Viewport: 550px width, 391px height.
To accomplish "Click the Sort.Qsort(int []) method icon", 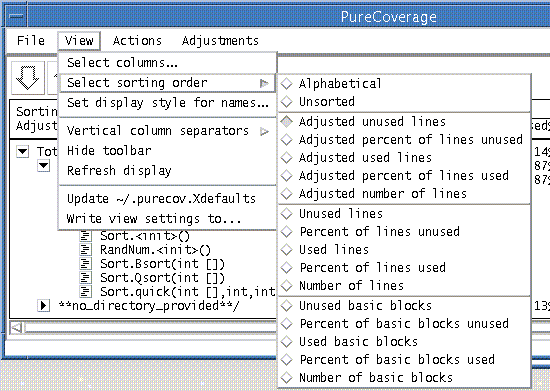I will [85, 278].
